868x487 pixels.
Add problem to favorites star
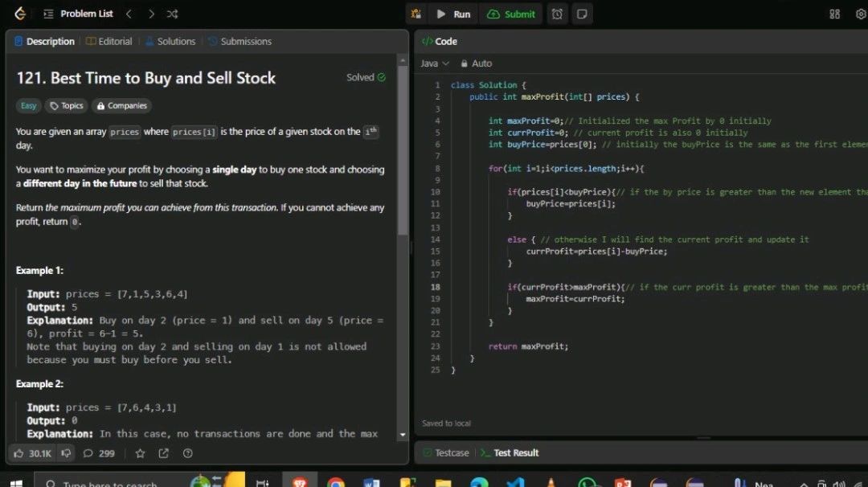pyautogui.click(x=140, y=453)
